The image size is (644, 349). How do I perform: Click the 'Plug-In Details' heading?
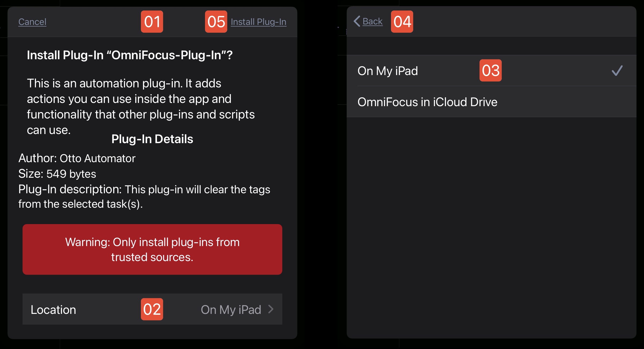152,139
